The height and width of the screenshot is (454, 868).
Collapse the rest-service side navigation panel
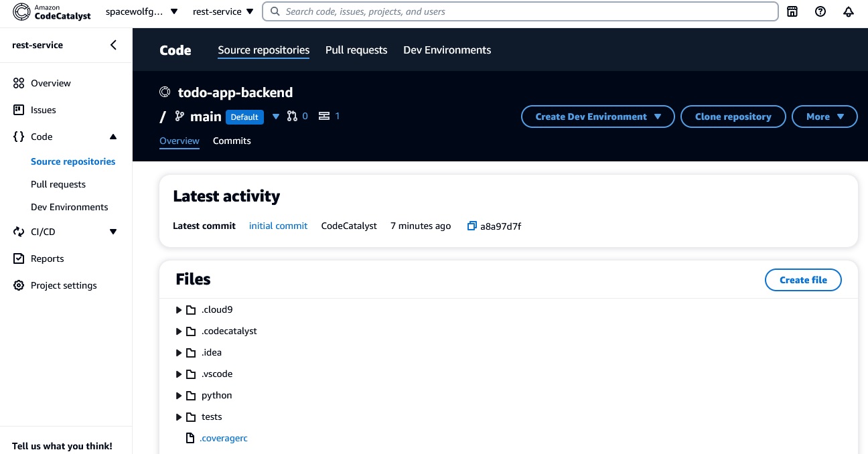point(113,45)
